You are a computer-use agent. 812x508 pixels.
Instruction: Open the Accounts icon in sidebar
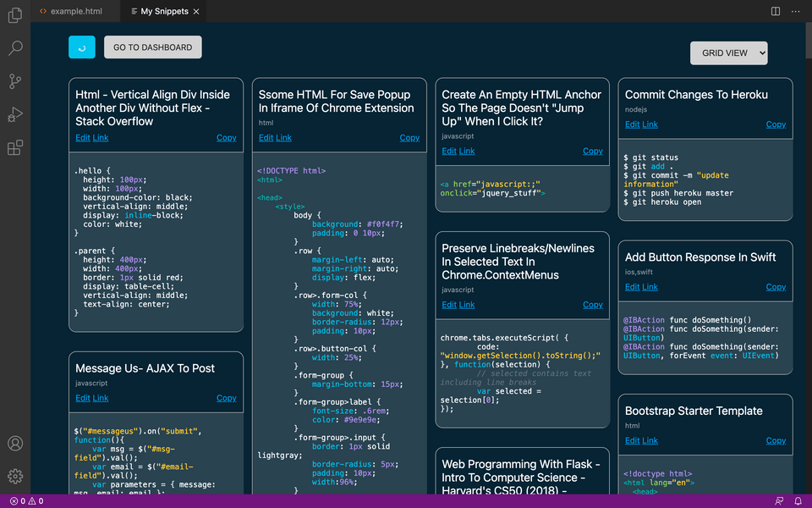[14, 443]
